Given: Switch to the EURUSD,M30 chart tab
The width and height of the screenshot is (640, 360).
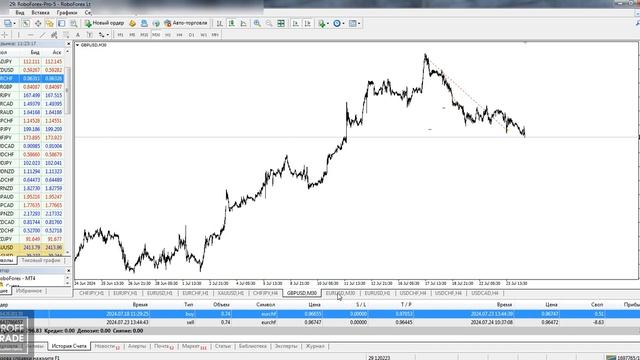Looking at the screenshot, I should coord(340,293).
